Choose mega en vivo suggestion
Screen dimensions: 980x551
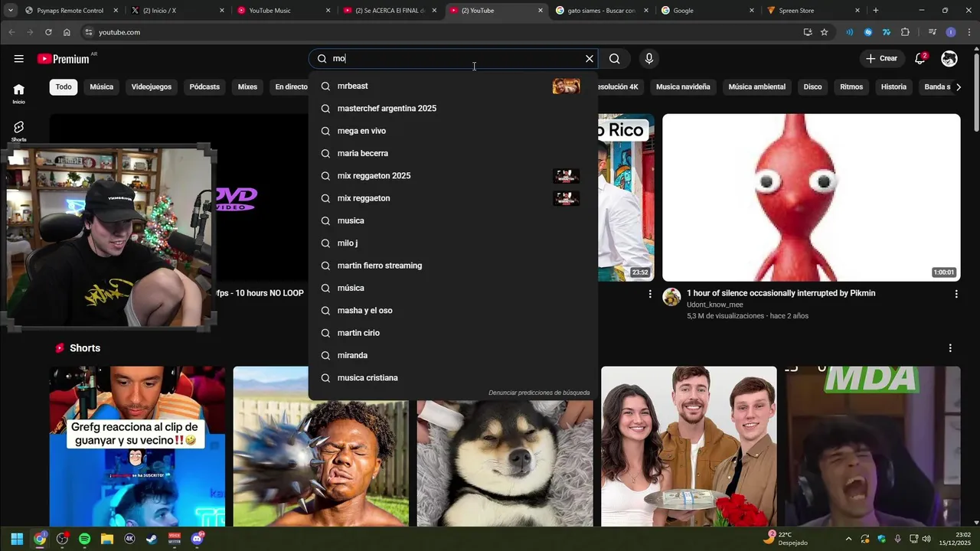click(x=453, y=131)
